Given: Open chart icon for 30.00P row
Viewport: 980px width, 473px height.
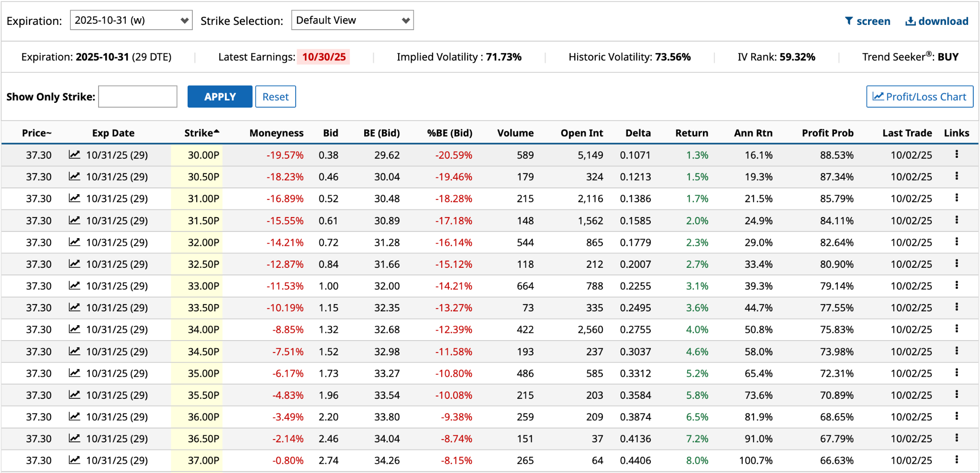Looking at the screenshot, I should (x=74, y=154).
